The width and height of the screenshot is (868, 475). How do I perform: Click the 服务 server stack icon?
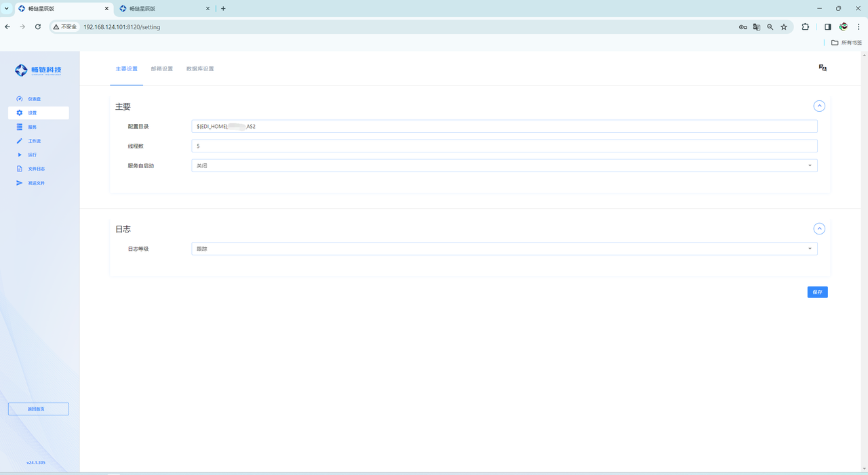[20, 127]
